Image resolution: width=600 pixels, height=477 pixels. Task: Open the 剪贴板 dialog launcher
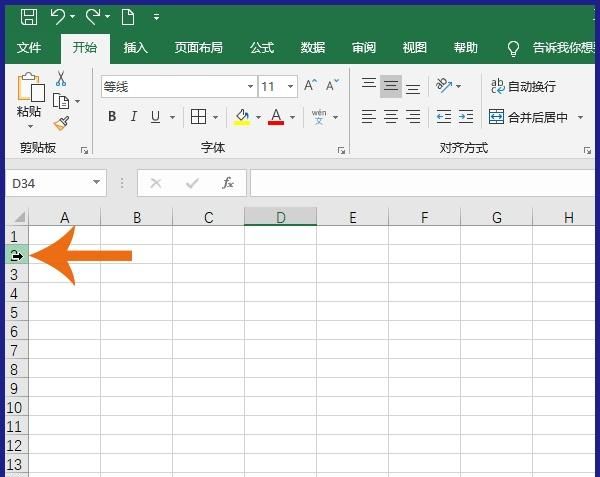point(85,151)
